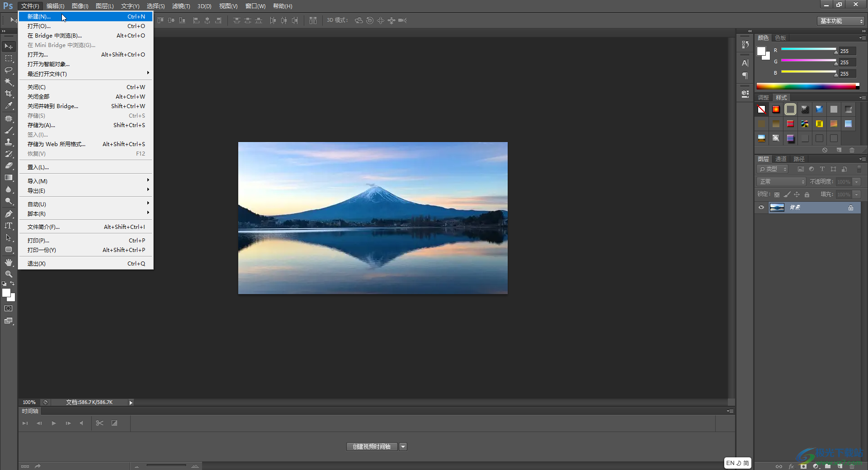868x470 pixels.
Task: Select the Zoom tool in toolbox
Action: point(9,274)
